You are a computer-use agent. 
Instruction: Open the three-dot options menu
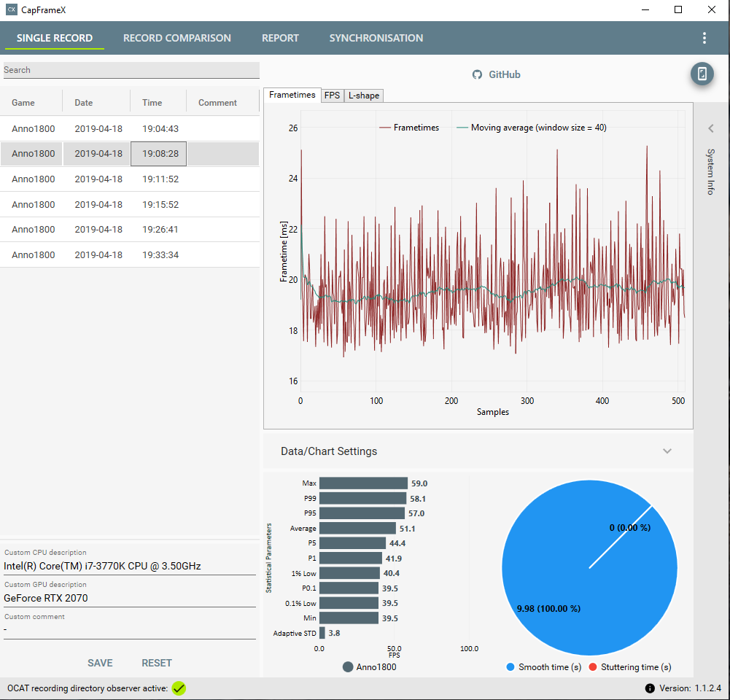[x=704, y=38]
